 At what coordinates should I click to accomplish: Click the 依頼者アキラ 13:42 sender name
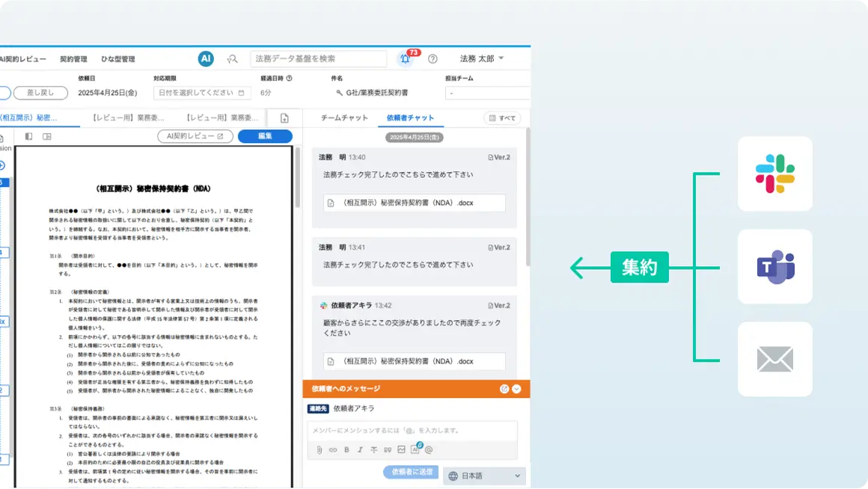coord(352,305)
